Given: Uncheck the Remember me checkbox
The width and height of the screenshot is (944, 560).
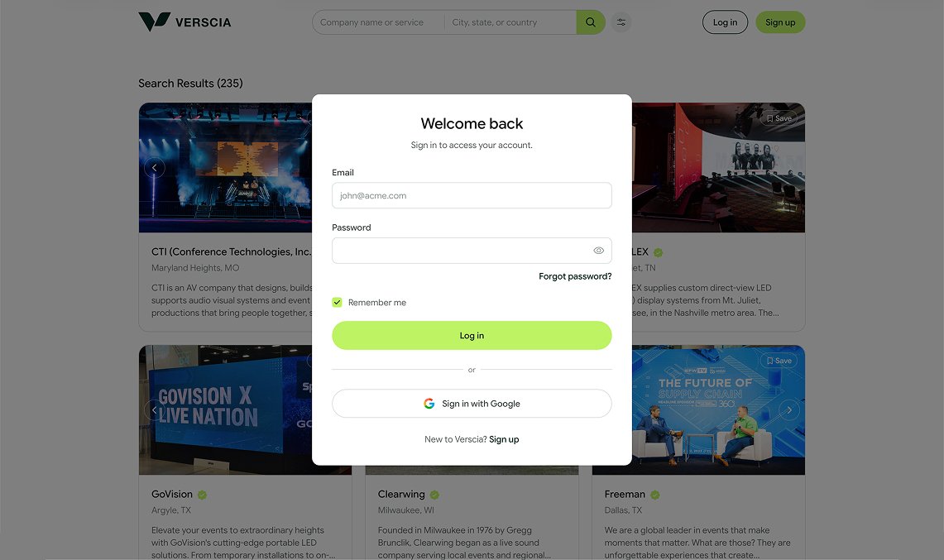Looking at the screenshot, I should (338, 302).
